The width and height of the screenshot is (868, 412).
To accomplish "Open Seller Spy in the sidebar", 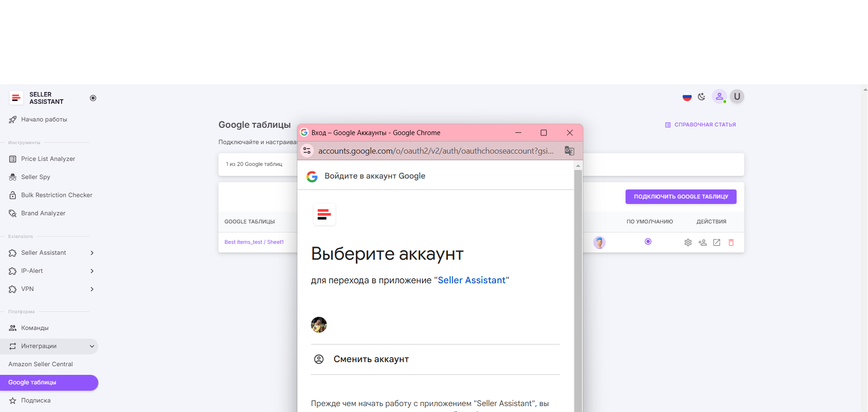I will [x=35, y=177].
